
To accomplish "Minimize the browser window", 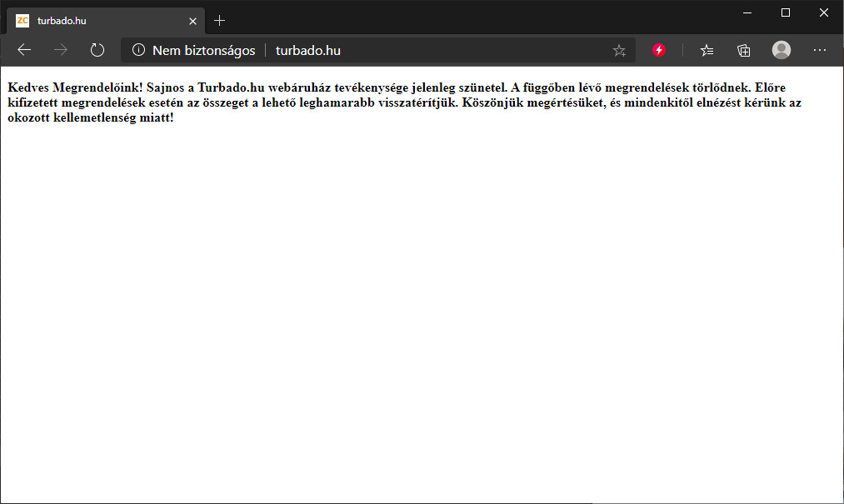I will pyautogui.click(x=747, y=12).
